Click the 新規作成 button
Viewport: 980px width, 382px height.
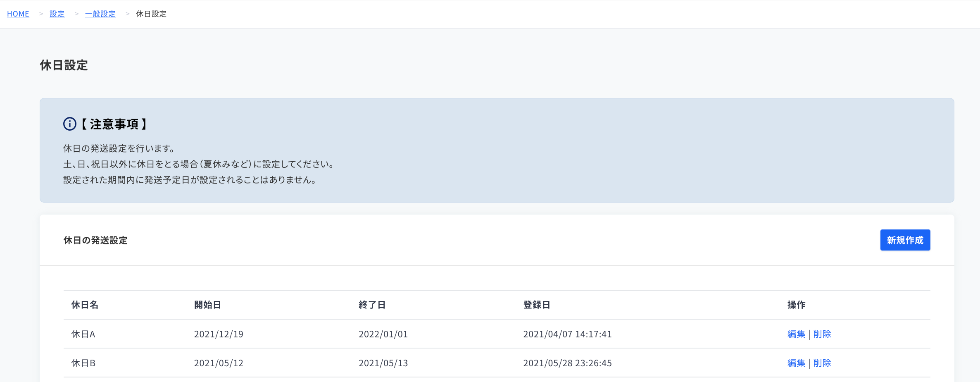[905, 240]
